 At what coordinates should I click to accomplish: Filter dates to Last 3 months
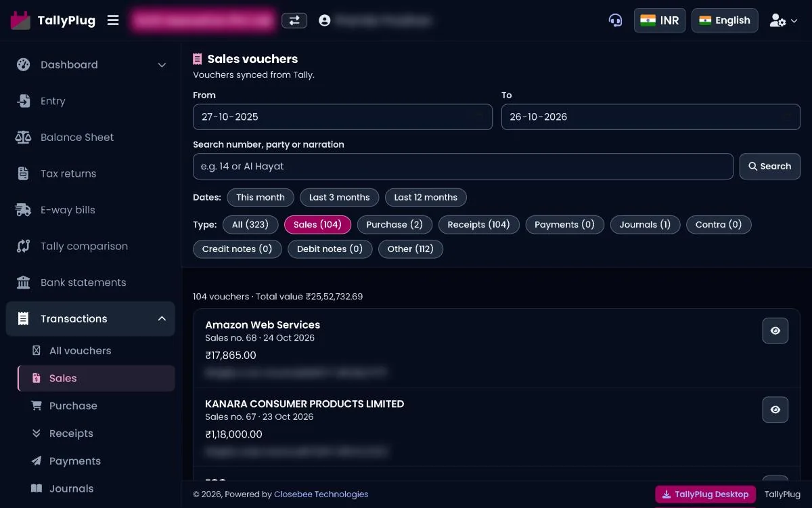[x=340, y=198]
